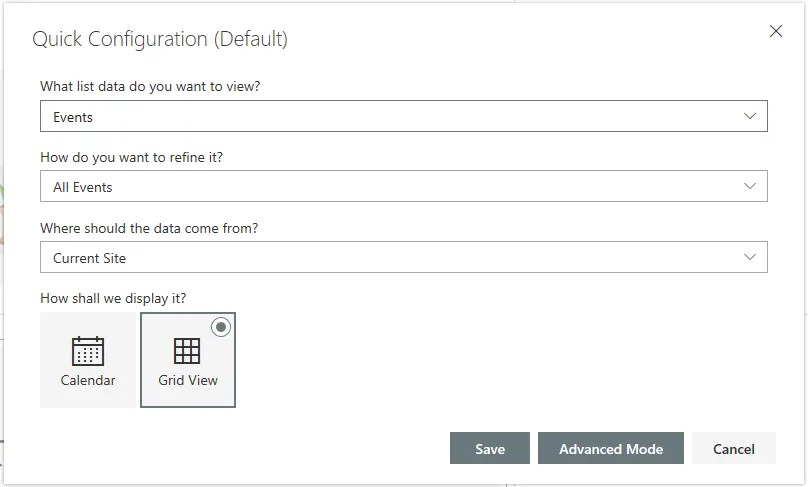Close the Quick Configuration dialog with X
Screen dimensions: 808x487
pyautogui.click(x=776, y=31)
